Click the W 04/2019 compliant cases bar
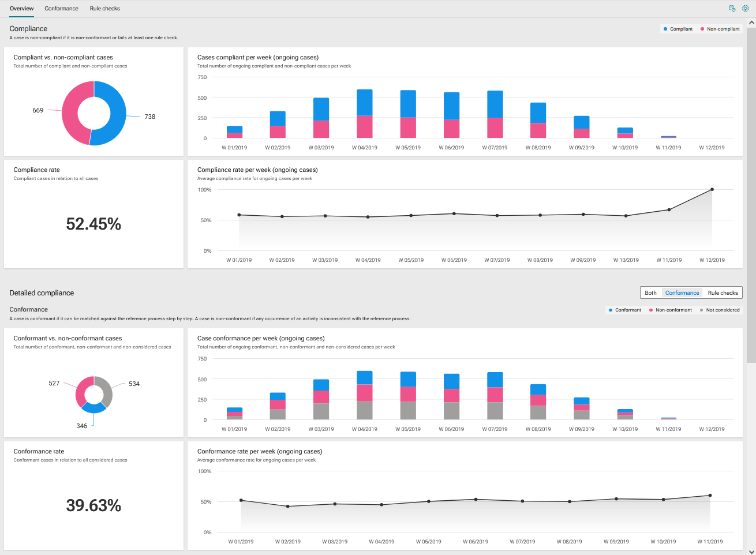The height and width of the screenshot is (555, 756). pyautogui.click(x=365, y=103)
